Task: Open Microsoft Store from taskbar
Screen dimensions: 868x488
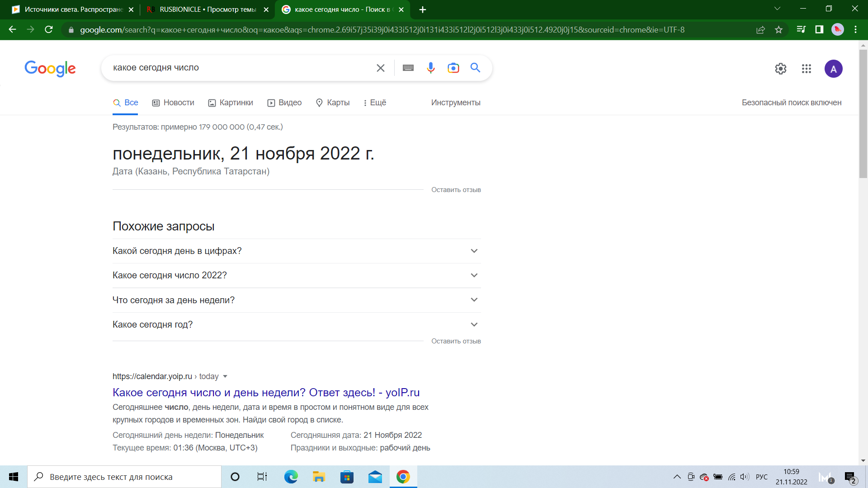Action: [347, 477]
